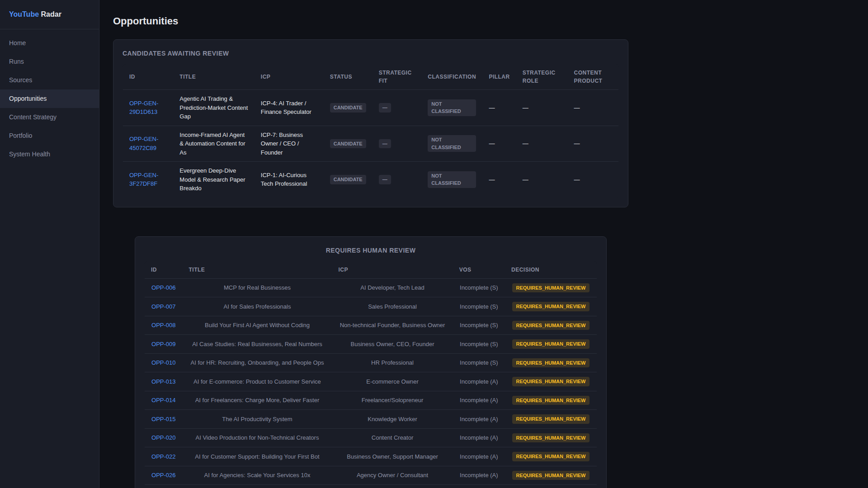Open opportunity OPP-020
The height and width of the screenshot is (488, 868).
click(x=163, y=438)
